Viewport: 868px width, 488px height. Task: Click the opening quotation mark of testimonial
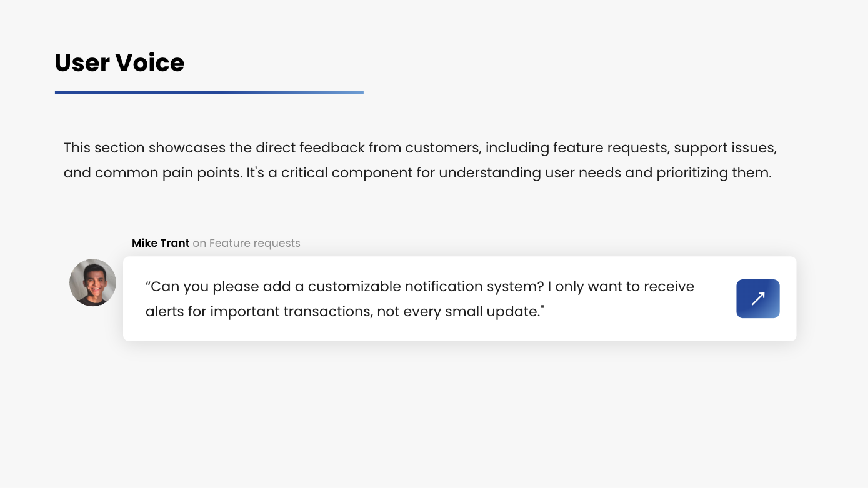point(148,284)
